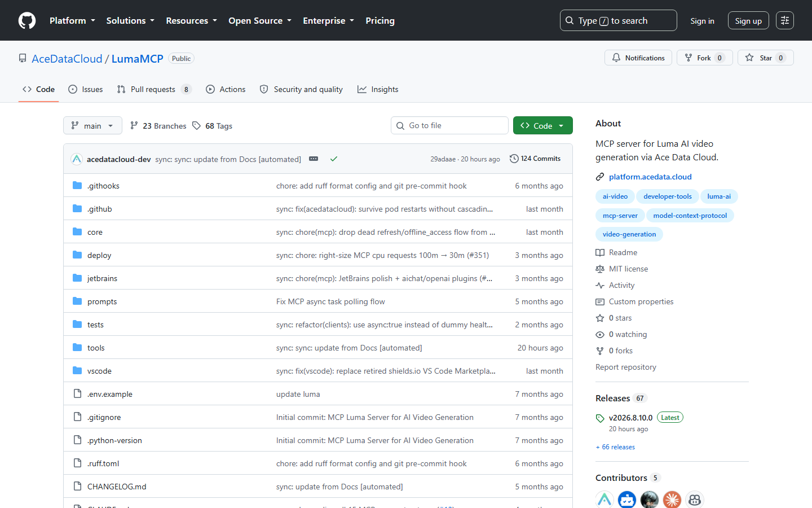Screen dimensions: 812x508
Task: Select the ai-video topic tag
Action: (x=615, y=196)
